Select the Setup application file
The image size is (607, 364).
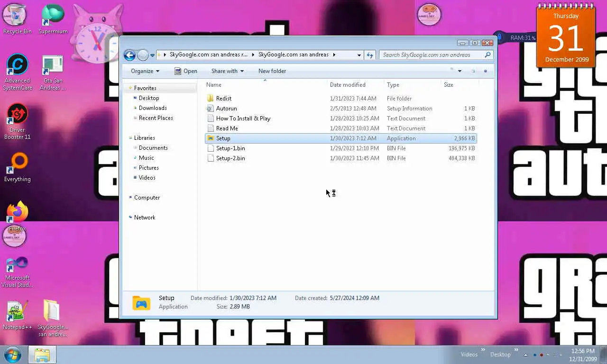pos(340,138)
